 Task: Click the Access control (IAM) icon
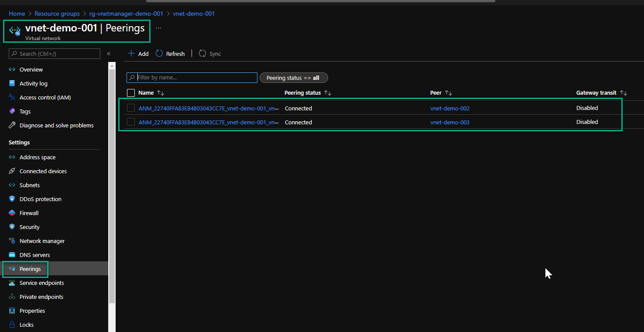click(12, 97)
